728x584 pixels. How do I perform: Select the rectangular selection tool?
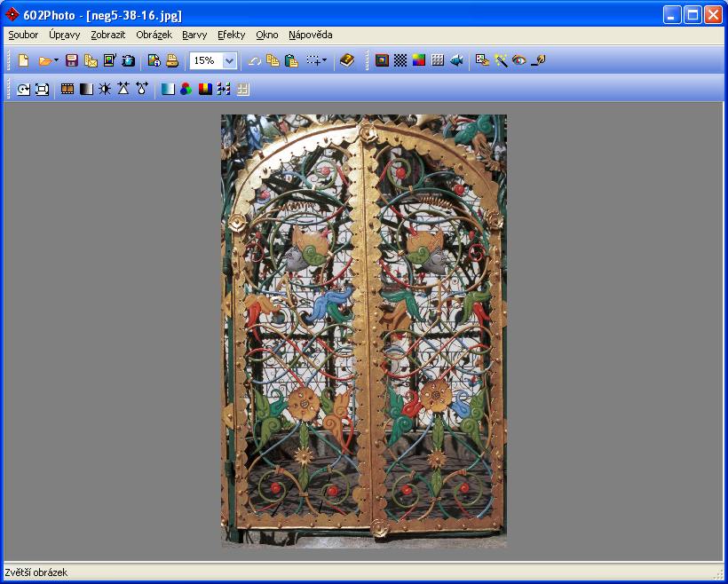(313, 60)
